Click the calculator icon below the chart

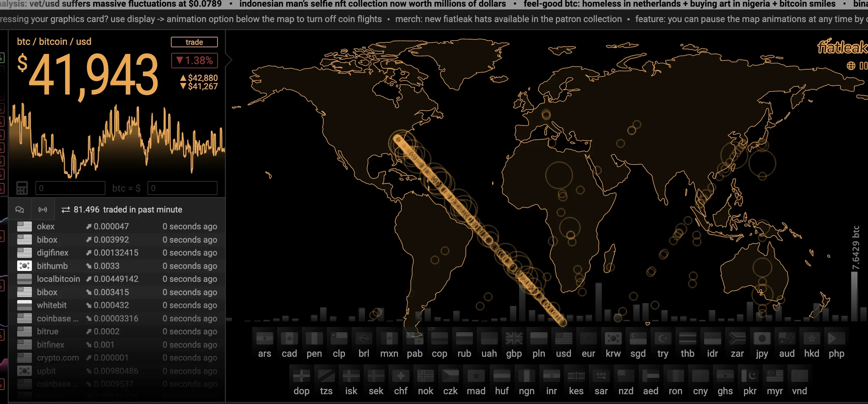[x=22, y=188]
